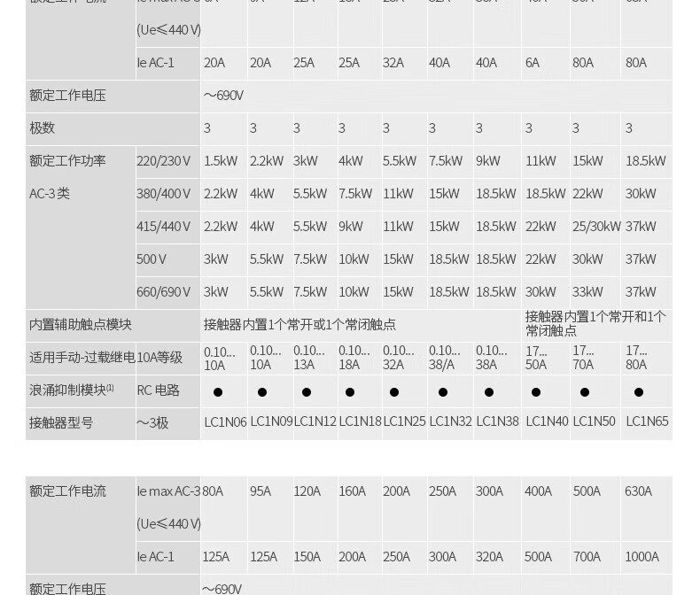Click the LC1N18 model name
The width and height of the screenshot is (700, 595).
(x=360, y=422)
